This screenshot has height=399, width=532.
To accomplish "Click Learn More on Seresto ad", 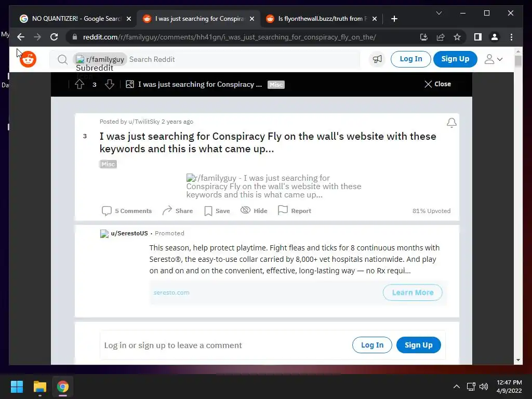I will 413,292.
